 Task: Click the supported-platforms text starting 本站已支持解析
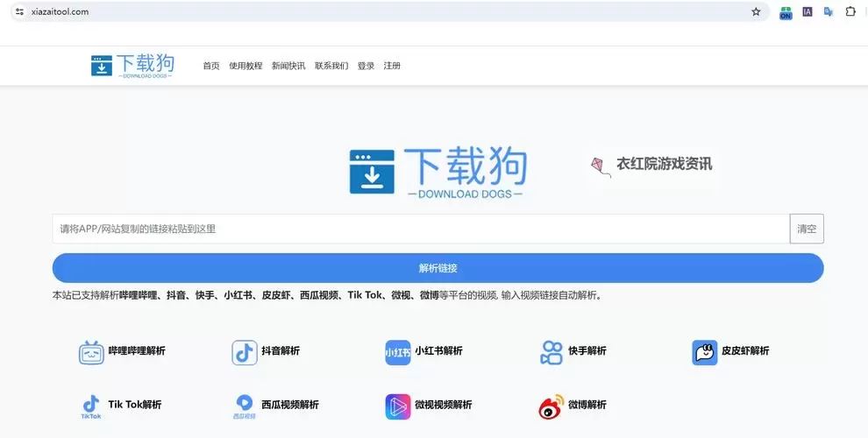(x=327, y=295)
